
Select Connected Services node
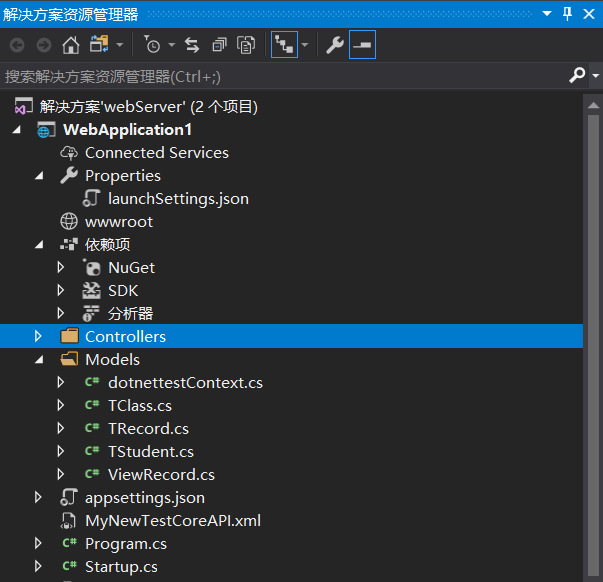pyautogui.click(x=157, y=153)
